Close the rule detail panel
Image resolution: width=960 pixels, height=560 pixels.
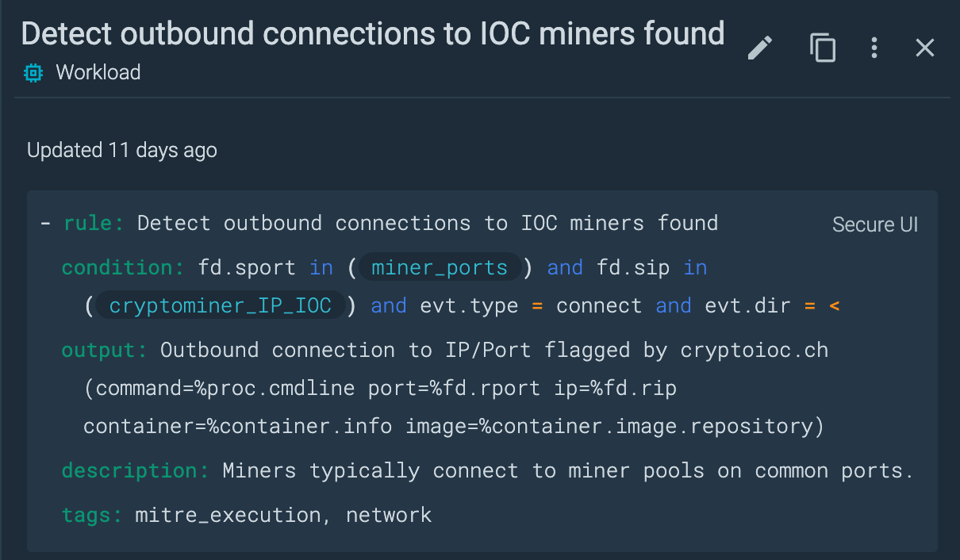pyautogui.click(x=925, y=48)
